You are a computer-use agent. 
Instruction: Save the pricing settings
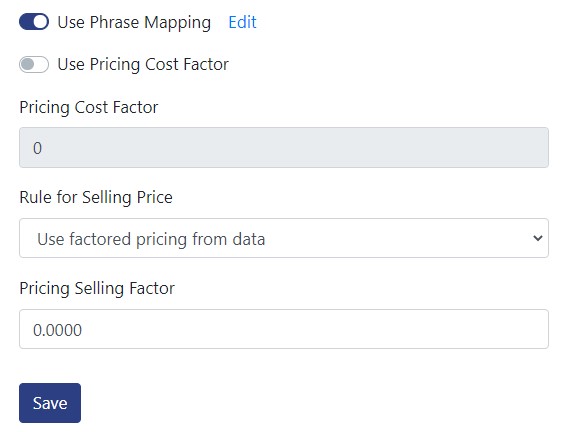50,403
